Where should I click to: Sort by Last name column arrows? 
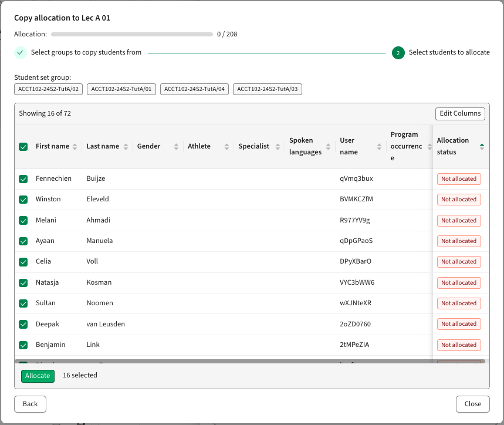click(126, 147)
